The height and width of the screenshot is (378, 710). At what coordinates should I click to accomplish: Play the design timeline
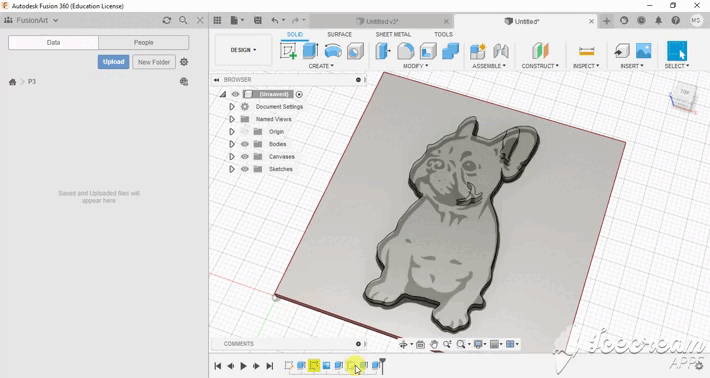[x=243, y=366]
